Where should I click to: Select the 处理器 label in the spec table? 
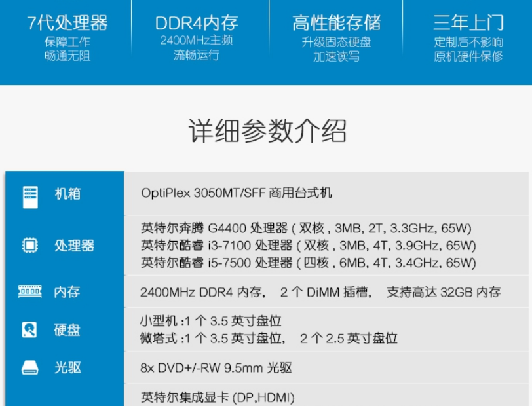pos(74,246)
